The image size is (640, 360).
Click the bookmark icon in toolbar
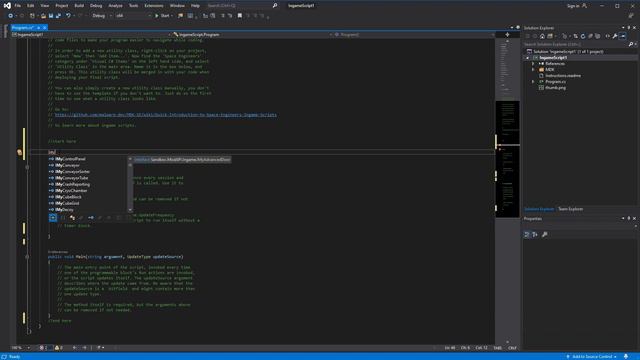[240, 16]
